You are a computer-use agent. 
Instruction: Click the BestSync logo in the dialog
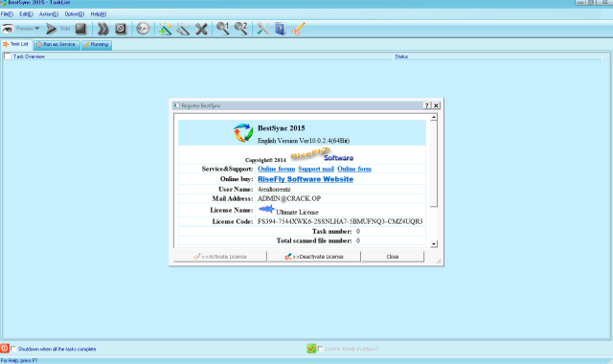(243, 133)
